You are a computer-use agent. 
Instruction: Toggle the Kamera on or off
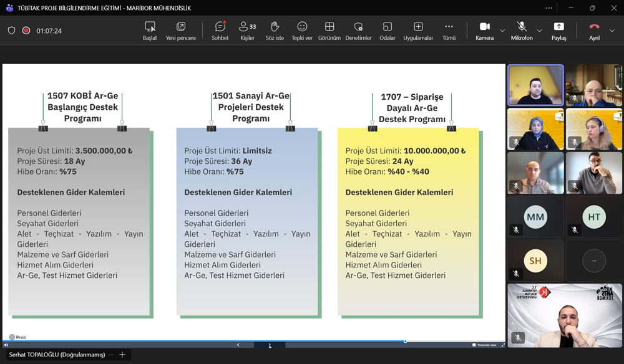coord(484,31)
